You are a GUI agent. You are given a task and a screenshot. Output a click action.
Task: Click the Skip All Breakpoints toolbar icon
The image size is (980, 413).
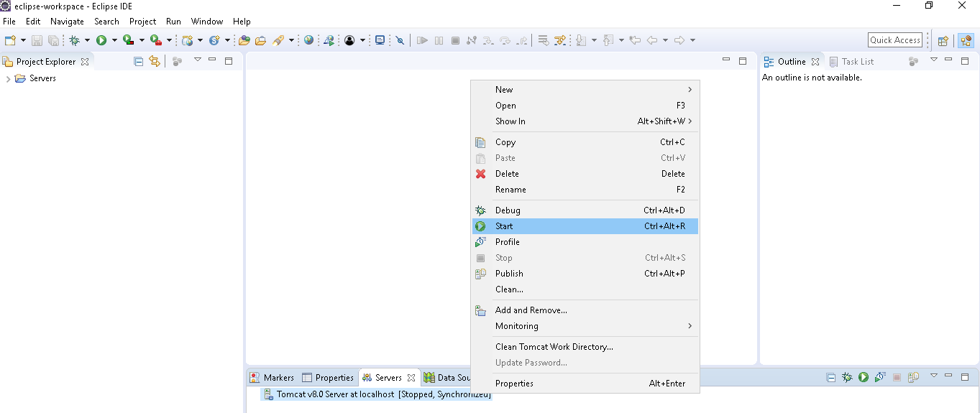point(400,40)
